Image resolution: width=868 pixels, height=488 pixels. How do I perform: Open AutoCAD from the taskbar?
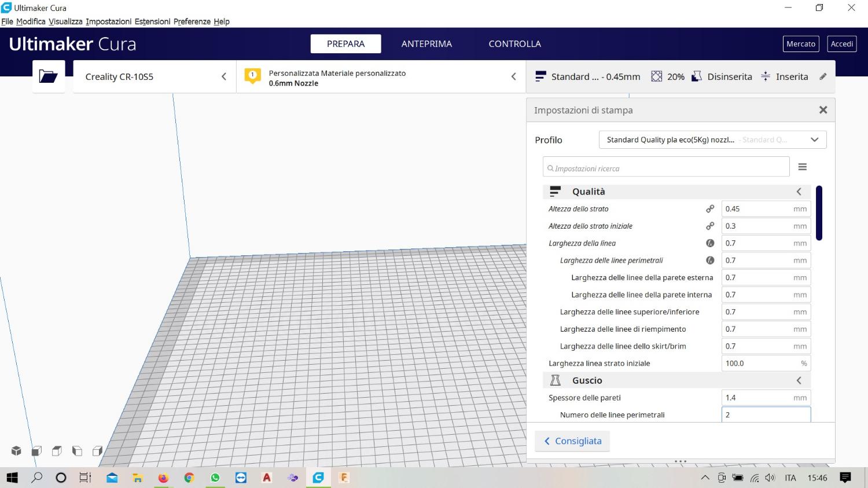coord(267,478)
